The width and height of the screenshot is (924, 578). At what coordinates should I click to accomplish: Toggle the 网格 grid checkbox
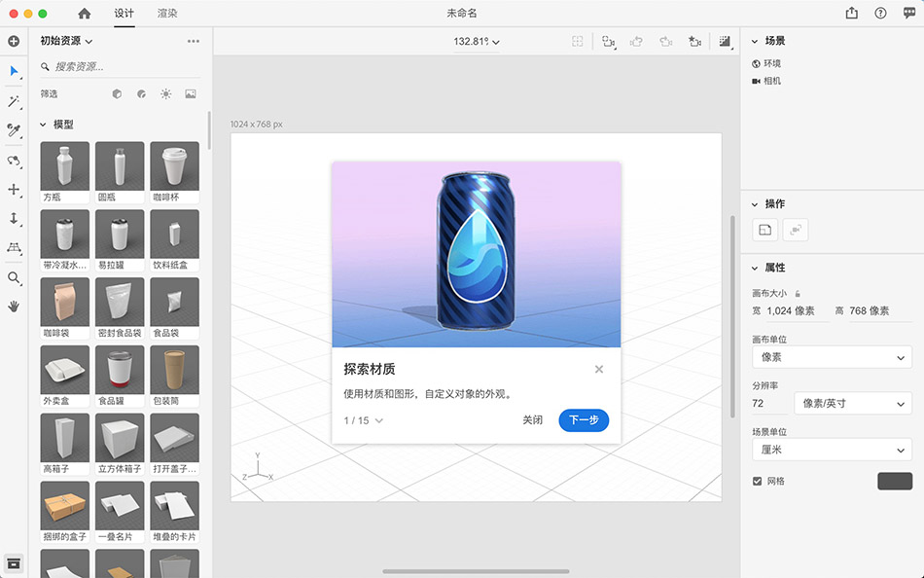pyautogui.click(x=758, y=481)
